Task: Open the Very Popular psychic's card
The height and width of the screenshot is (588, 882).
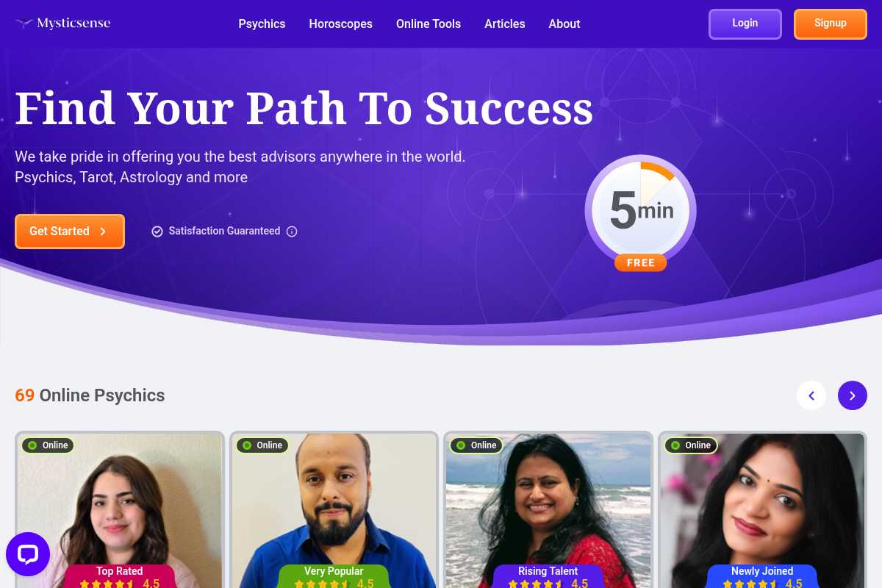Action: (x=334, y=509)
